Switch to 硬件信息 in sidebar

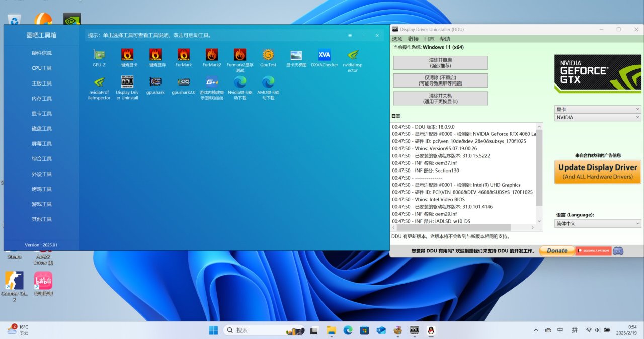pos(42,53)
